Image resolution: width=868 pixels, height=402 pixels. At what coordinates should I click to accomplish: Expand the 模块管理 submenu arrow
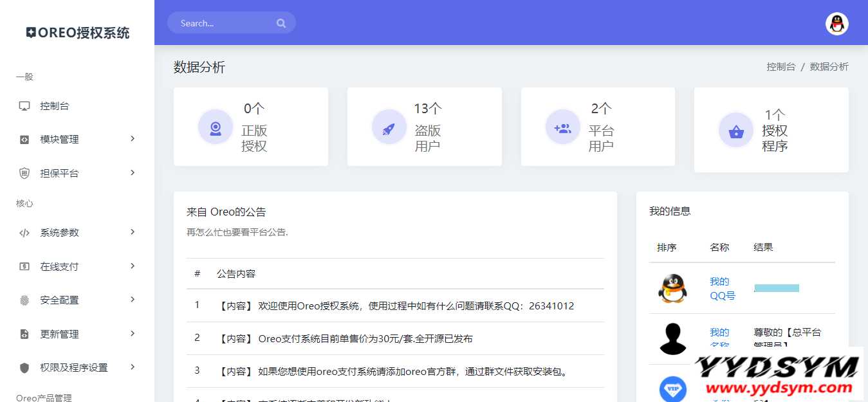coord(133,139)
